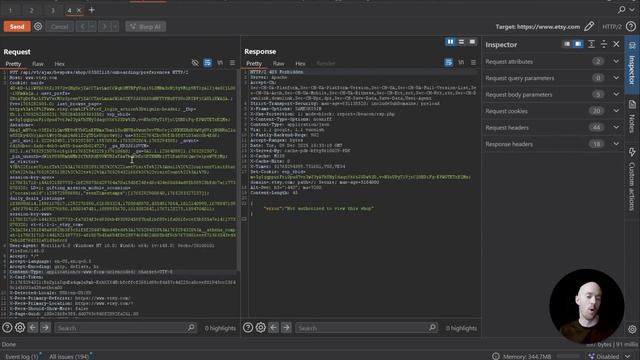640x360 pixels.
Task: Dock Inspector panel to the left
Action: pos(567,44)
